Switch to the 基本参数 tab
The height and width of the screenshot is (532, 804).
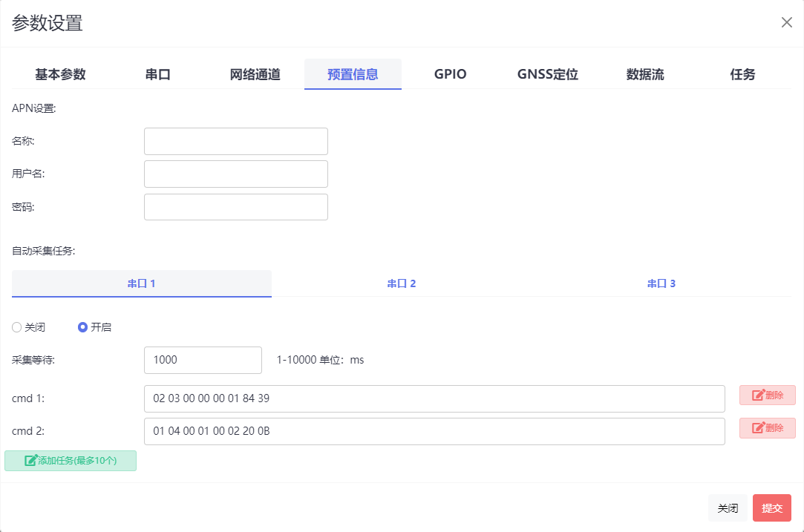point(59,74)
